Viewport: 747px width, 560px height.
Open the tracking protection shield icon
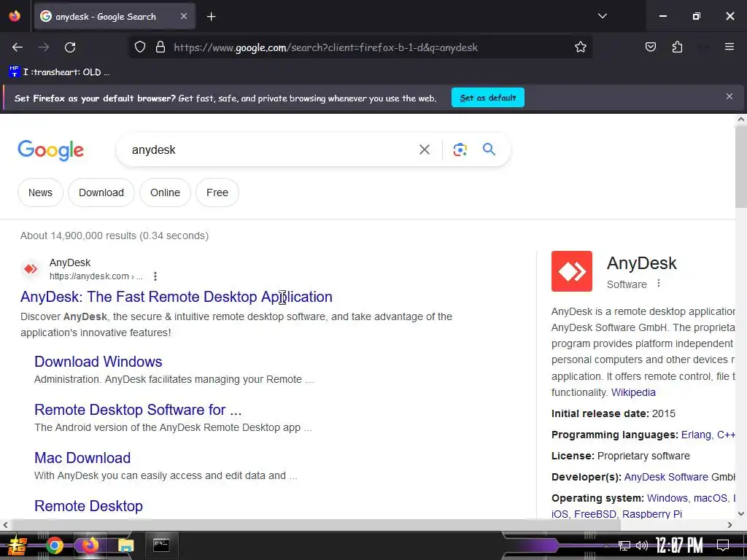(x=139, y=47)
